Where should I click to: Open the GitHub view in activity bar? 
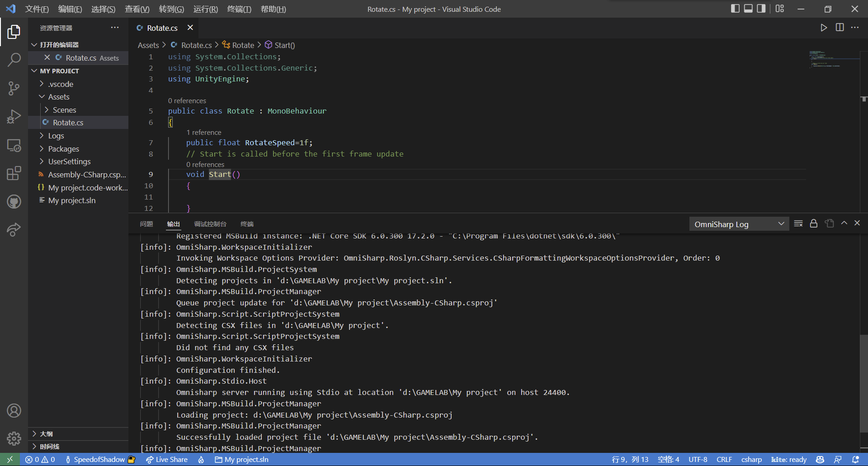[x=14, y=201]
